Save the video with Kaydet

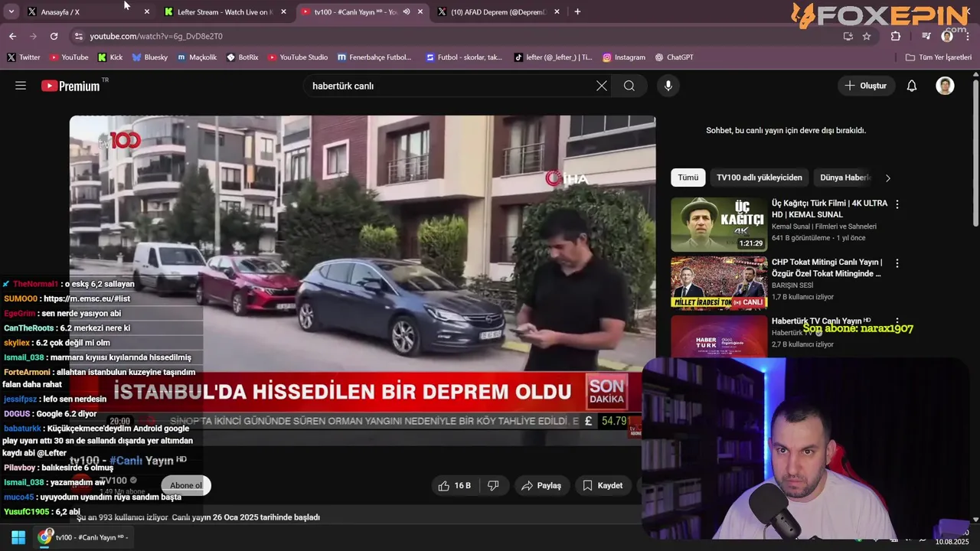(603, 485)
